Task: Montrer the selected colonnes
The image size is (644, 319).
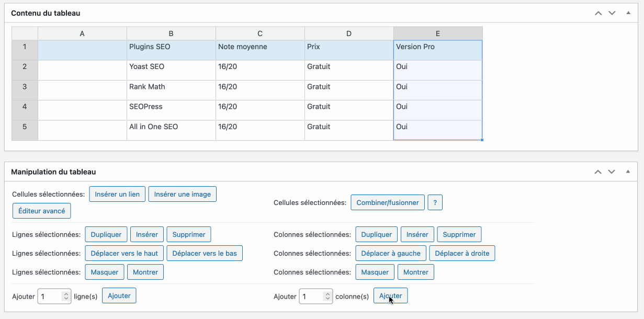Action: pos(416,272)
